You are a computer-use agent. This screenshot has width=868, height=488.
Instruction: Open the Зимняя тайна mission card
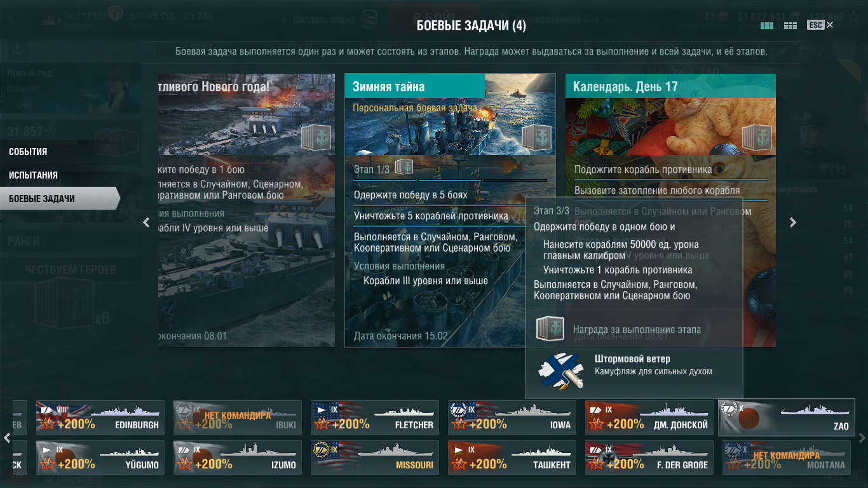450,210
